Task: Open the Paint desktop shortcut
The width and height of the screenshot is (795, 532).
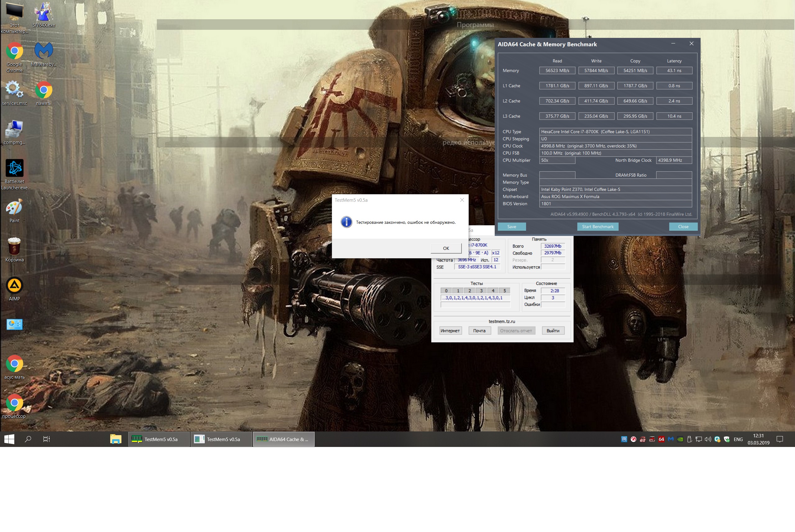Action: (x=14, y=210)
